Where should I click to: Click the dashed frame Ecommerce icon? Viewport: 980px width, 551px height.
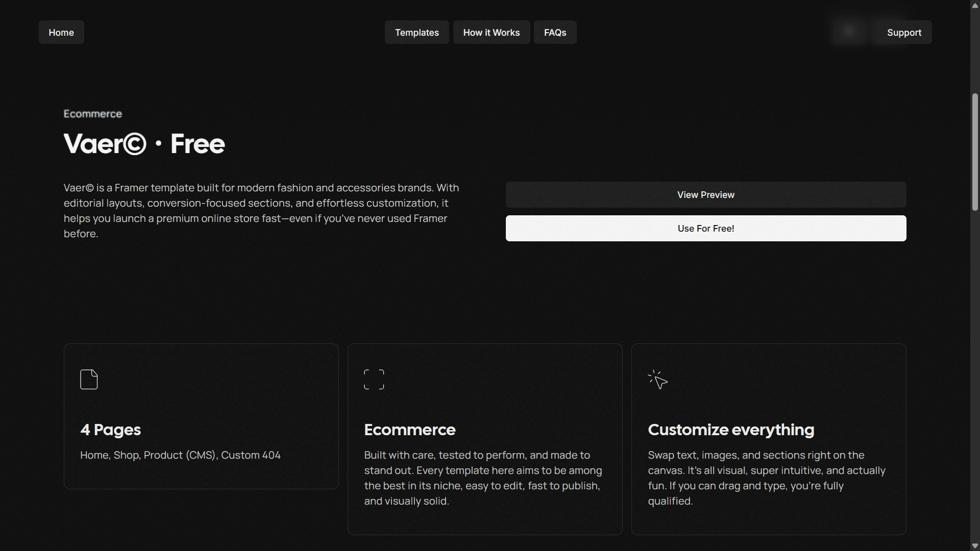coord(374,380)
